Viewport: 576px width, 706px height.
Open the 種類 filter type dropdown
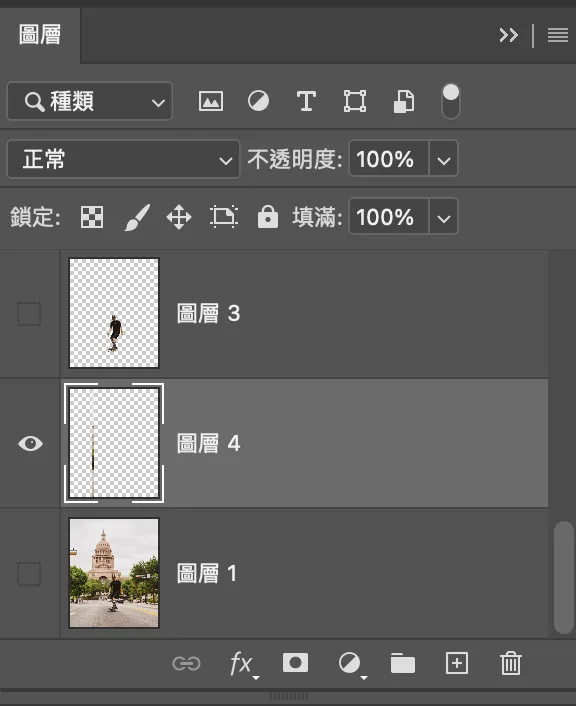pos(90,101)
